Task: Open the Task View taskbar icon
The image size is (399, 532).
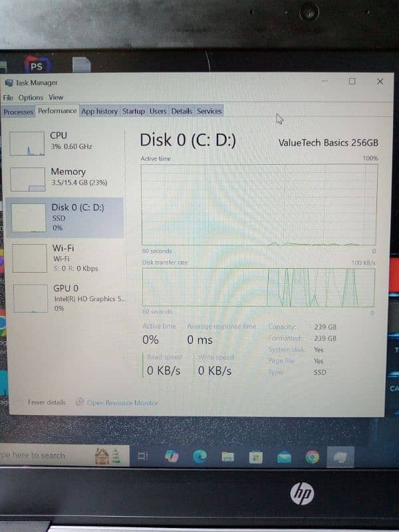Action: click(x=142, y=456)
